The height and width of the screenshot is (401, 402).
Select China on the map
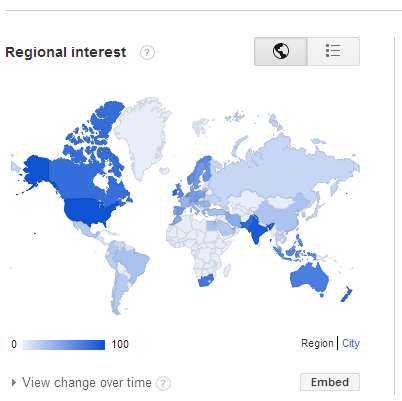point(280,215)
